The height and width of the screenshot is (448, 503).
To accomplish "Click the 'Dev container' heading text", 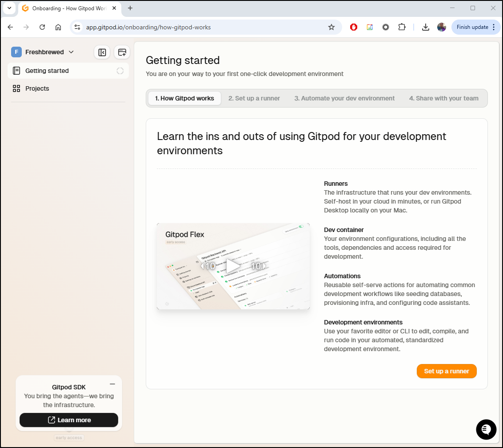I will (343, 230).
